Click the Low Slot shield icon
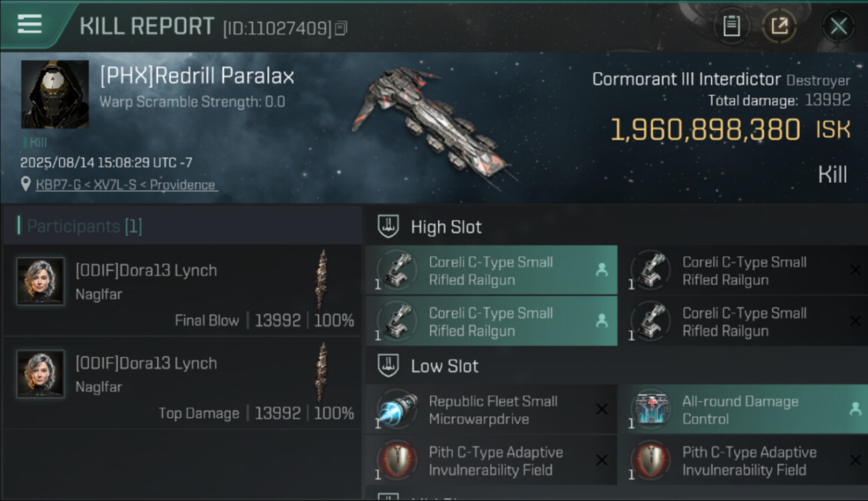 (x=389, y=366)
